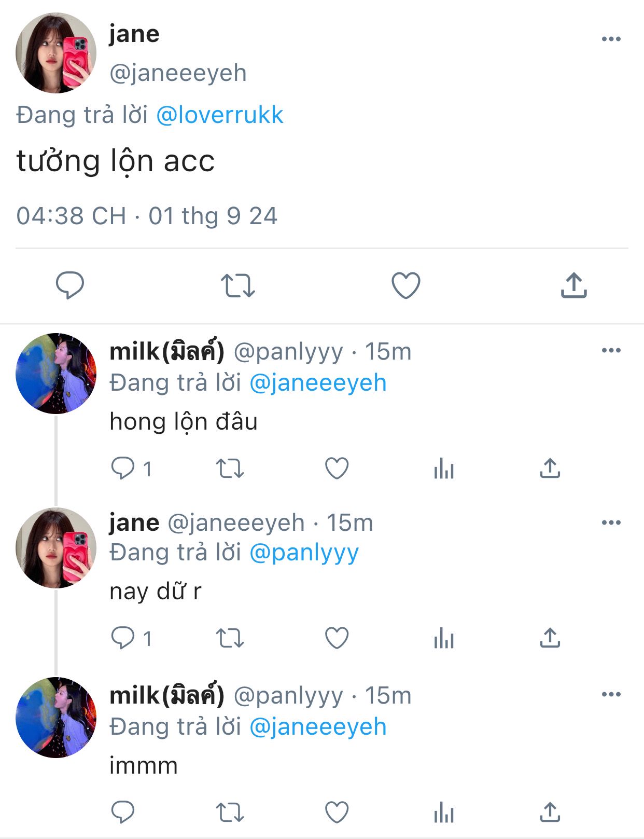Screen dimensions: 644x839
Task: Reply to the "immm" tweet
Action: coord(123,812)
